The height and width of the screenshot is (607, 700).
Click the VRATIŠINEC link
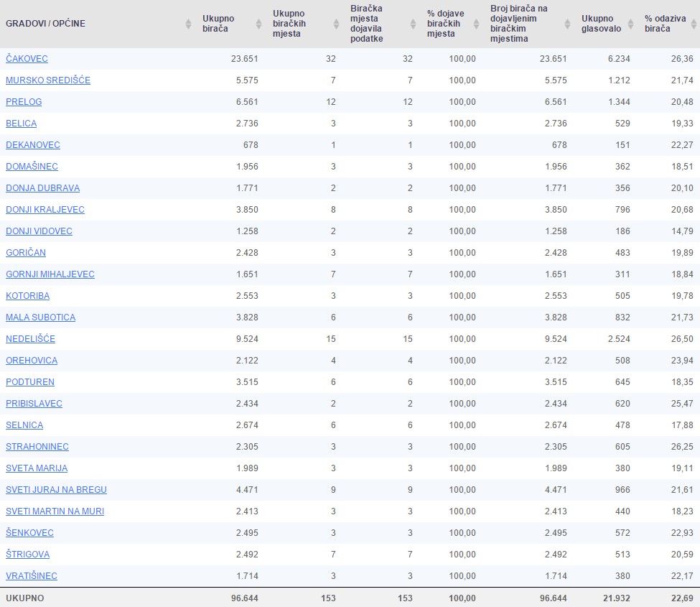pyautogui.click(x=32, y=576)
